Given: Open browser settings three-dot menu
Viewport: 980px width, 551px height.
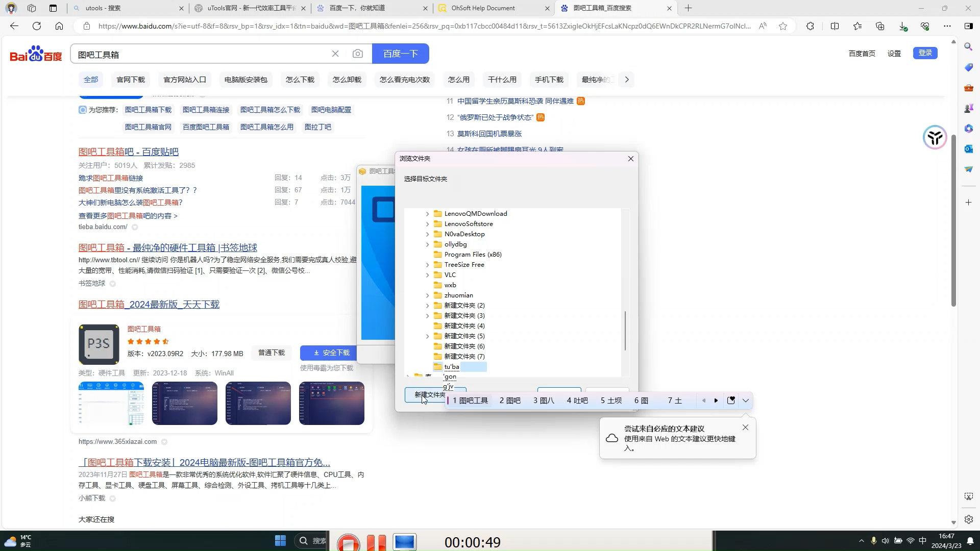Looking at the screenshot, I should click(x=947, y=26).
